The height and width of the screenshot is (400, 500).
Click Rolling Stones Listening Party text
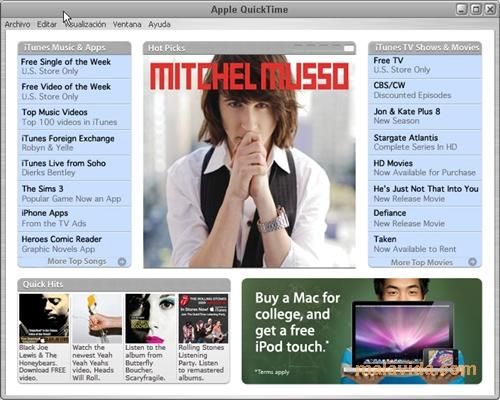[x=201, y=363]
